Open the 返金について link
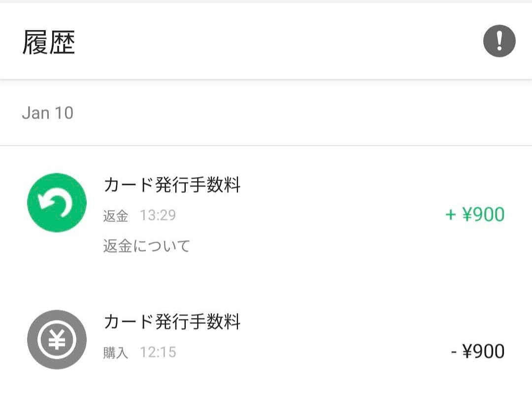This screenshot has height=403, width=532. (x=146, y=245)
